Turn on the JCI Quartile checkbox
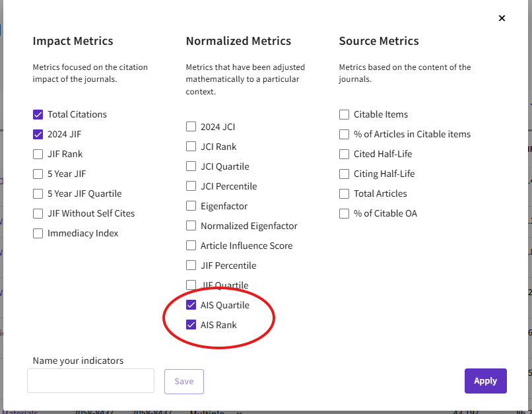 (x=191, y=166)
